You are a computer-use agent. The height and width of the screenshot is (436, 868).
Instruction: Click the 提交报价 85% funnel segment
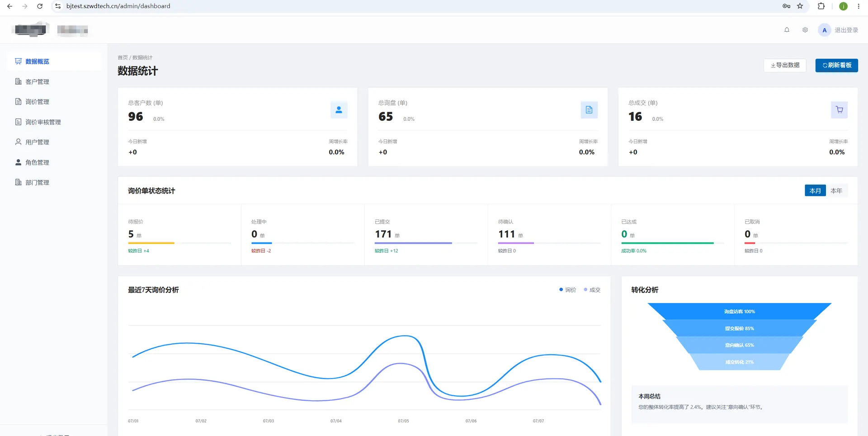(x=740, y=328)
